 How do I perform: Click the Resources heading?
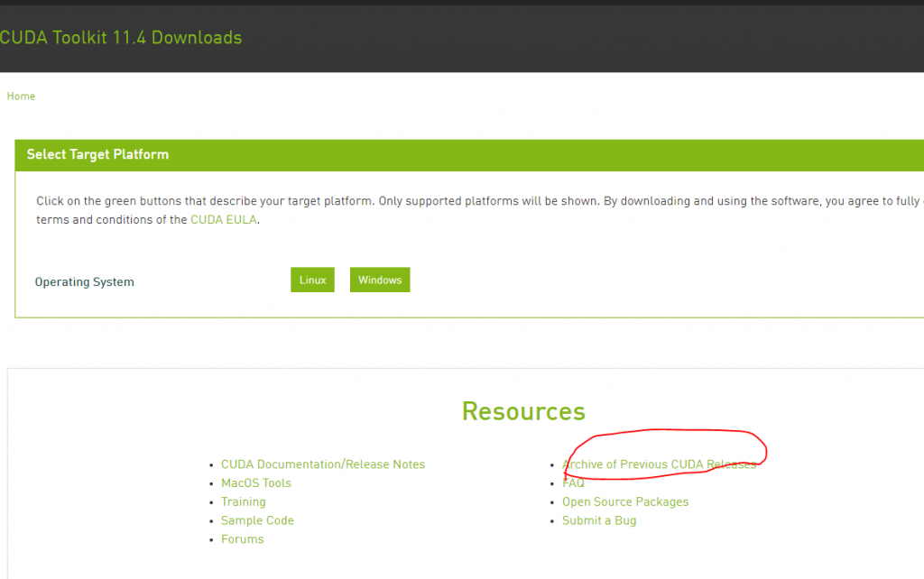pos(523,411)
